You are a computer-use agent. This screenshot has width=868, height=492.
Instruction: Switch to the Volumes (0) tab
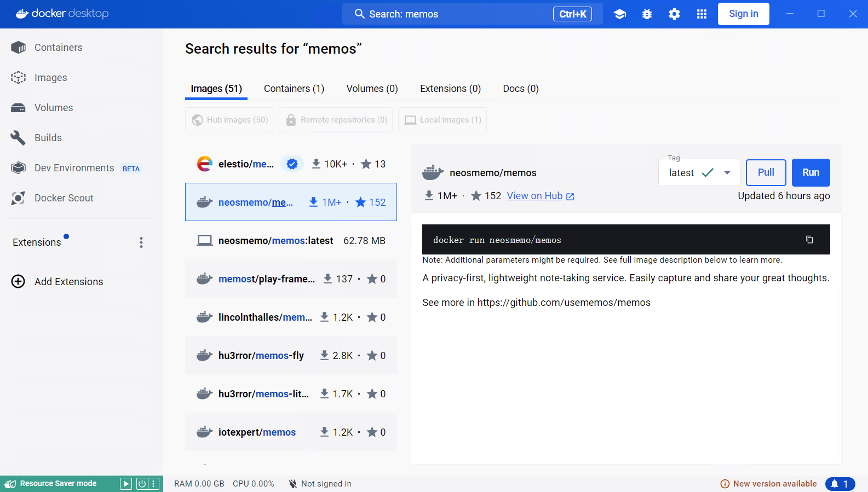(372, 89)
